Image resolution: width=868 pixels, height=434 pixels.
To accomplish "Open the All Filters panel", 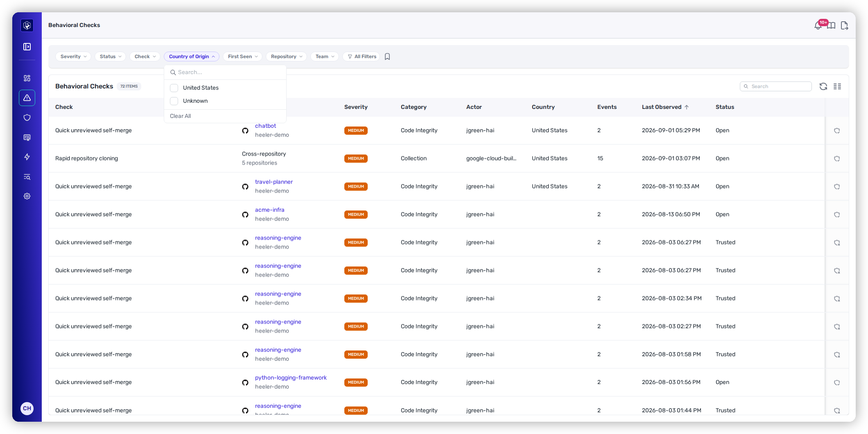I will [362, 57].
